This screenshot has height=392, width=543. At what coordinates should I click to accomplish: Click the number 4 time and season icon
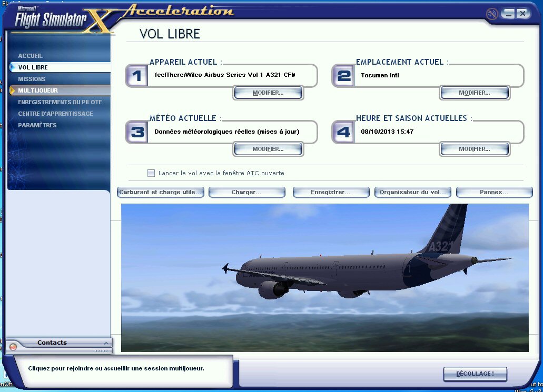[x=343, y=132]
